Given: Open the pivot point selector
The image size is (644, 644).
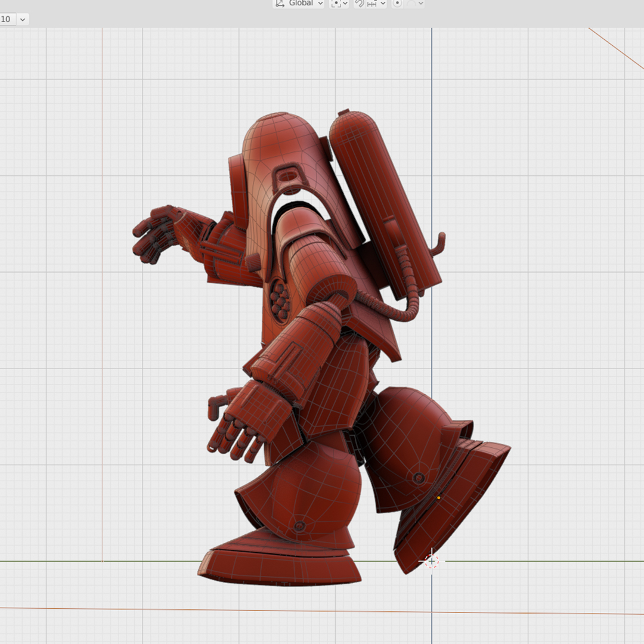Looking at the screenshot, I should 339,4.
